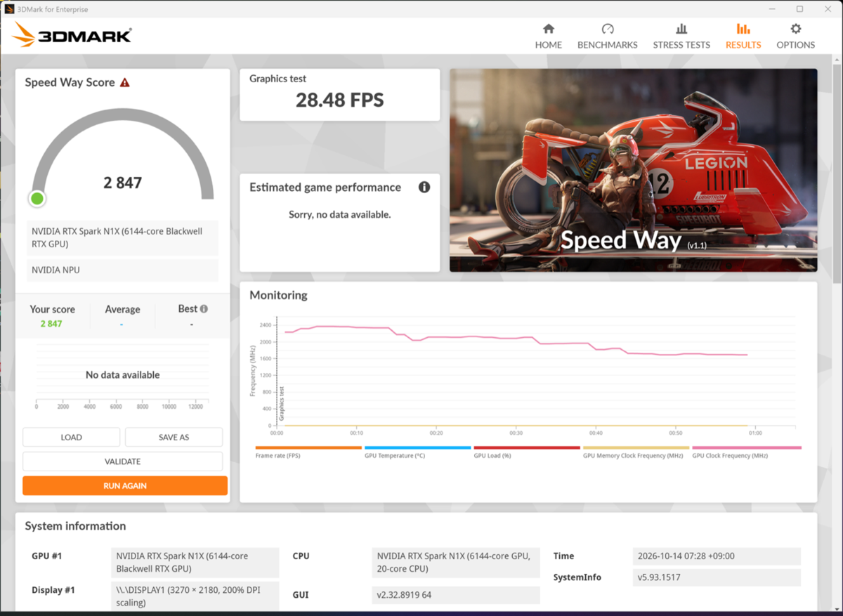This screenshot has height=616, width=843.
Task: Click the Display #1 value
Action: (x=195, y=596)
